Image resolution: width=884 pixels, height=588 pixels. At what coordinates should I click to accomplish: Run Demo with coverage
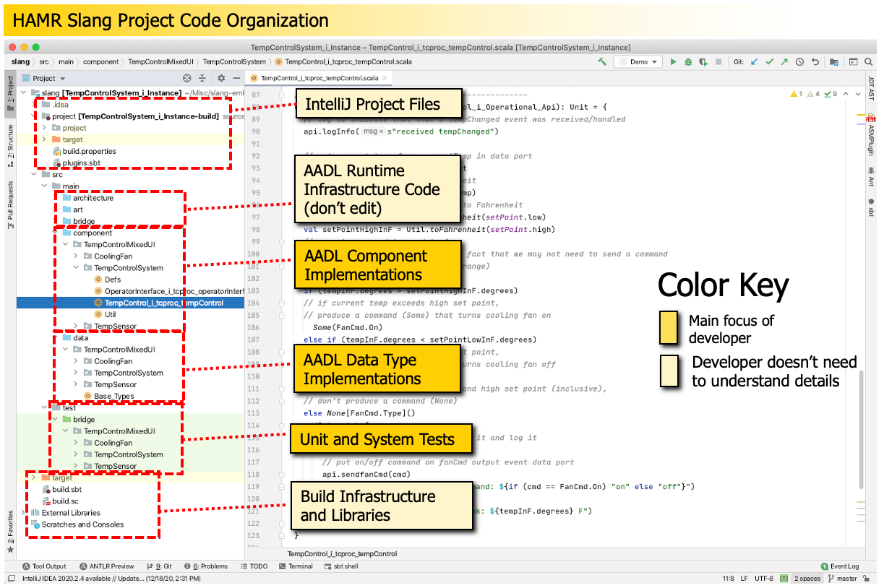(705, 61)
